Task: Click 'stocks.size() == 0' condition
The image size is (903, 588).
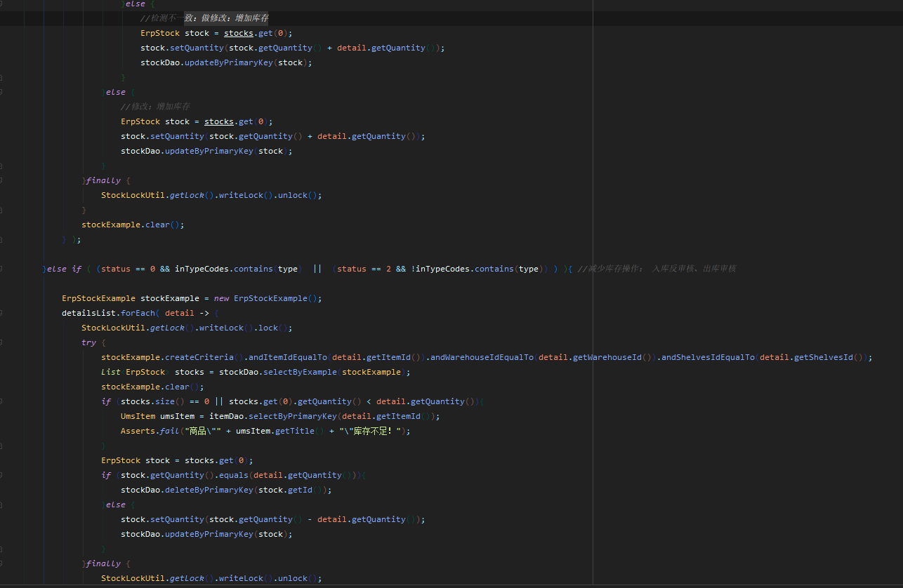Action: [x=165, y=401]
